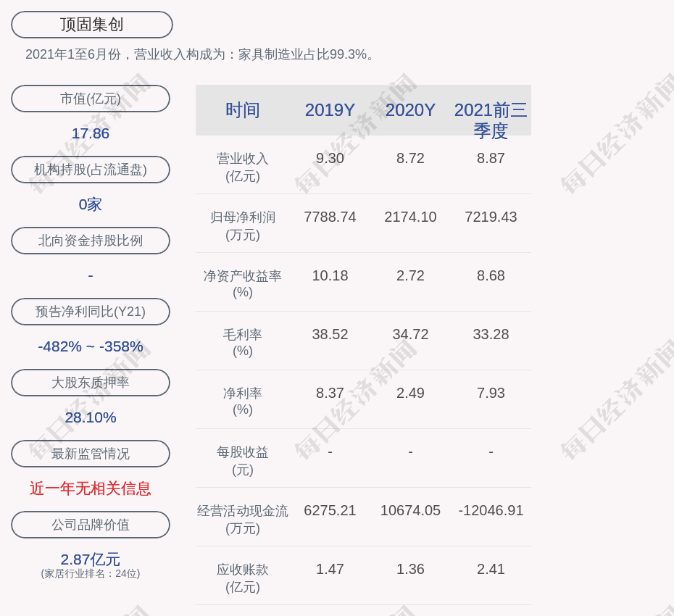Click the 预告净利同比(Y21) label pill
The height and width of the screenshot is (616, 674).
91,311
